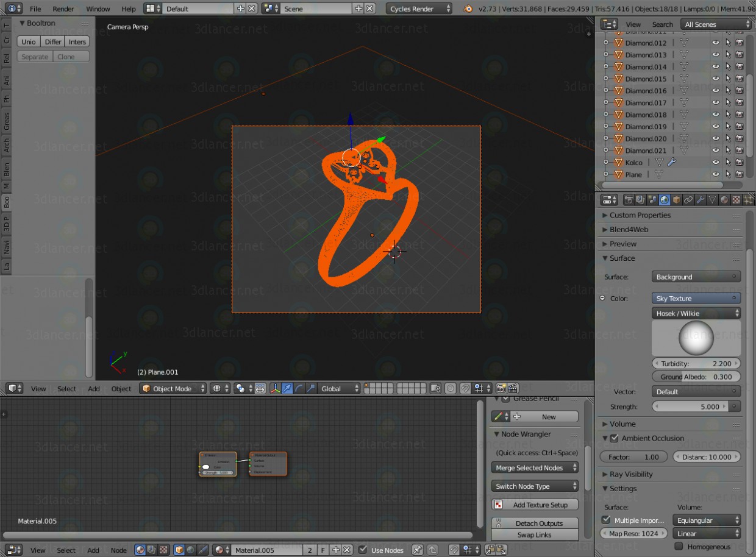This screenshot has width=756, height=557.
Task: Click the Swap Links button
Action: (535, 535)
